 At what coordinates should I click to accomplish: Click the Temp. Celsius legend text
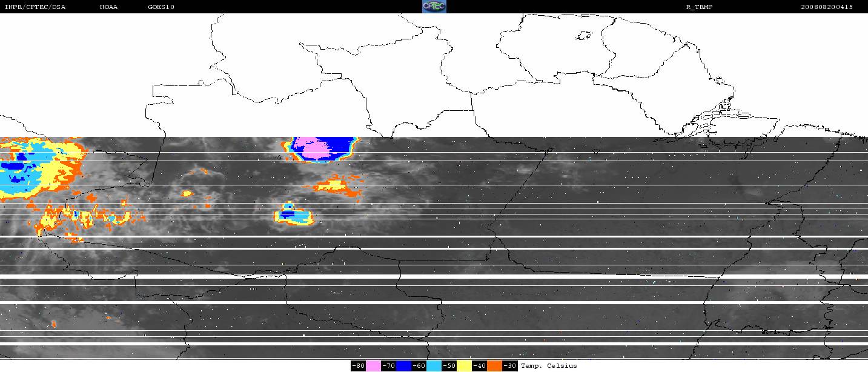549,366
